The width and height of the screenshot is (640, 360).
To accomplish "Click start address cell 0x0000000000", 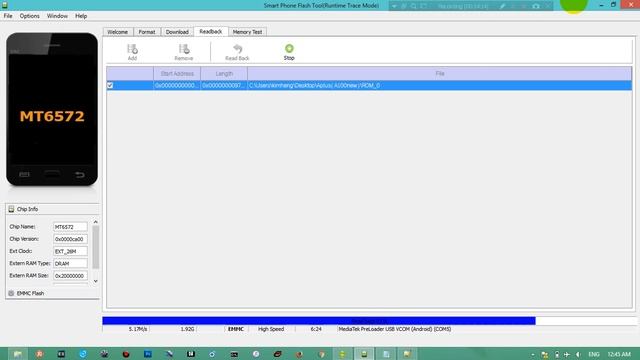I will [177, 85].
